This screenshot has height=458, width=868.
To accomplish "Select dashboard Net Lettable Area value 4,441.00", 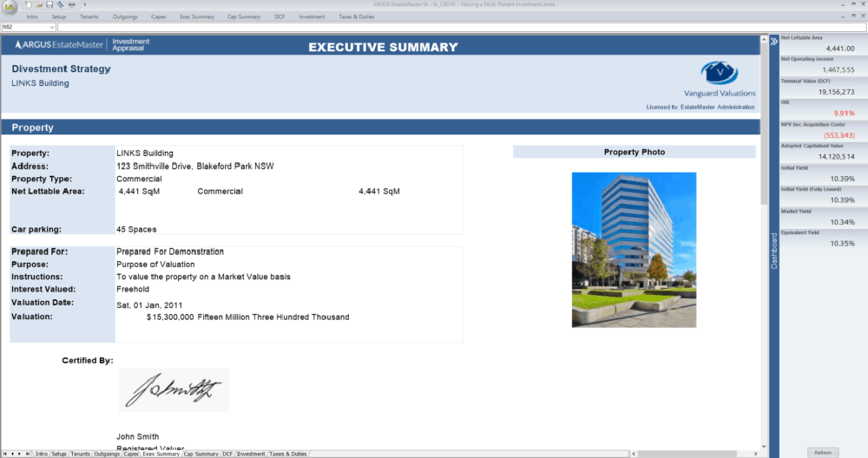I will click(x=840, y=48).
